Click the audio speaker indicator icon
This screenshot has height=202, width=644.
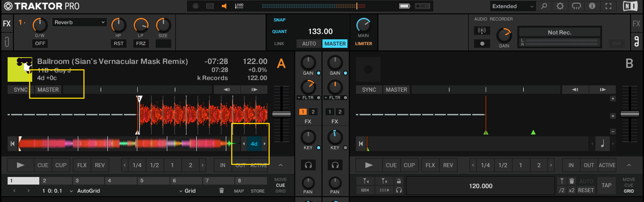224,6
